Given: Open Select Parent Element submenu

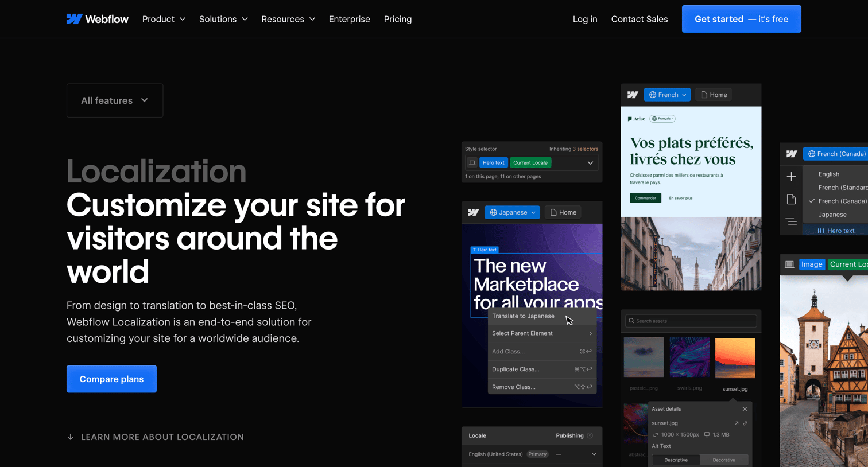Looking at the screenshot, I should coord(542,333).
